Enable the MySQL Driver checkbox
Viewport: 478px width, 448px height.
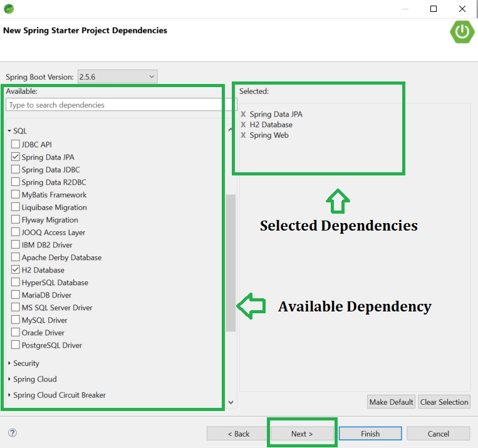(16, 320)
